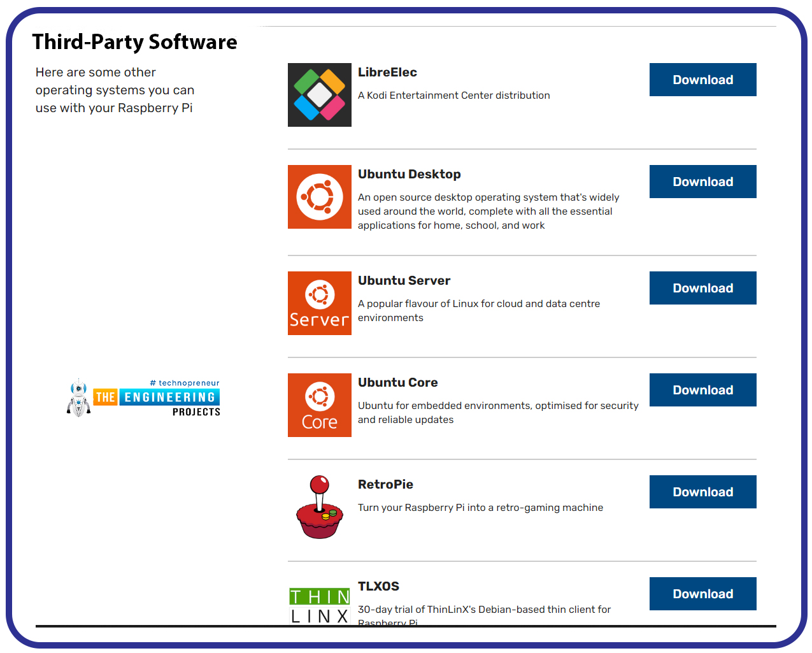Click the Ubuntu Desktop orange logo

point(320,197)
